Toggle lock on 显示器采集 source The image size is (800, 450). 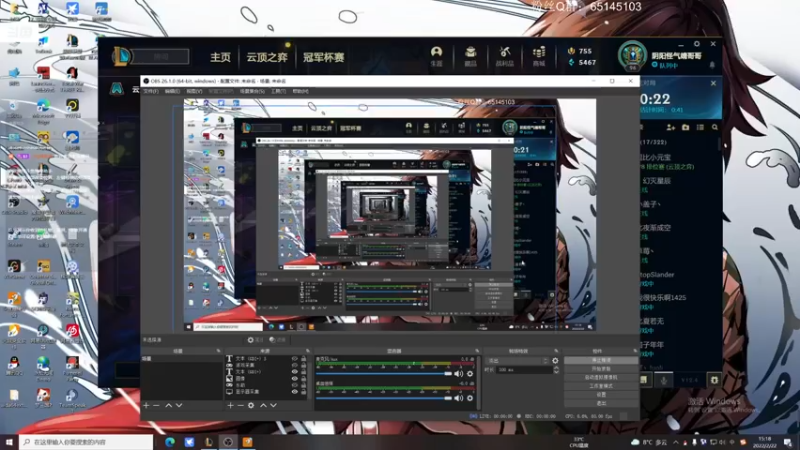coord(304,392)
